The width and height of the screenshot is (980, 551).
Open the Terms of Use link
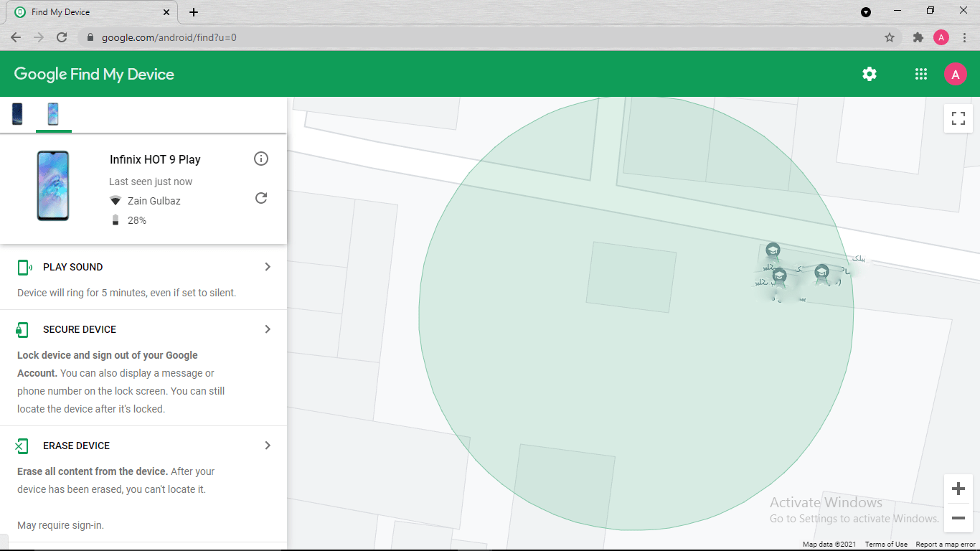[x=885, y=544]
